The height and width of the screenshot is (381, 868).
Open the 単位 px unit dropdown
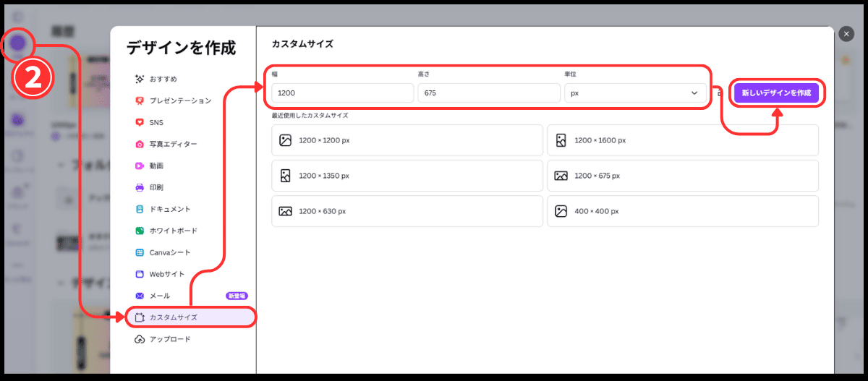(x=634, y=93)
